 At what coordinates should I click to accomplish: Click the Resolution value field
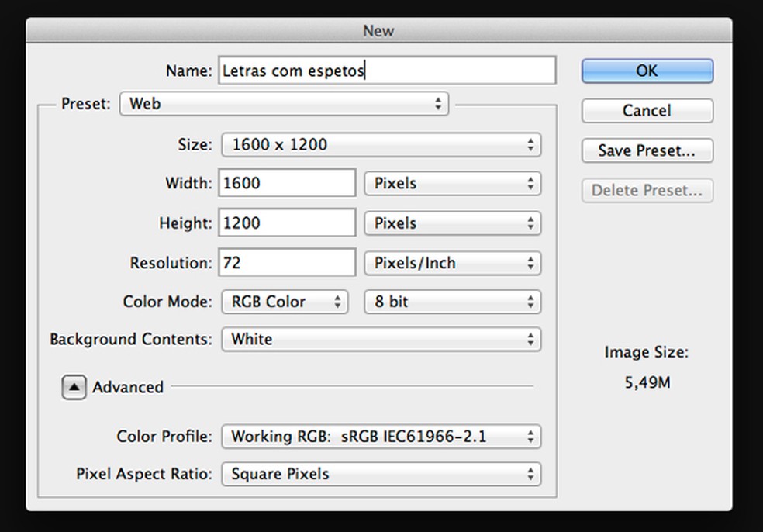click(287, 263)
